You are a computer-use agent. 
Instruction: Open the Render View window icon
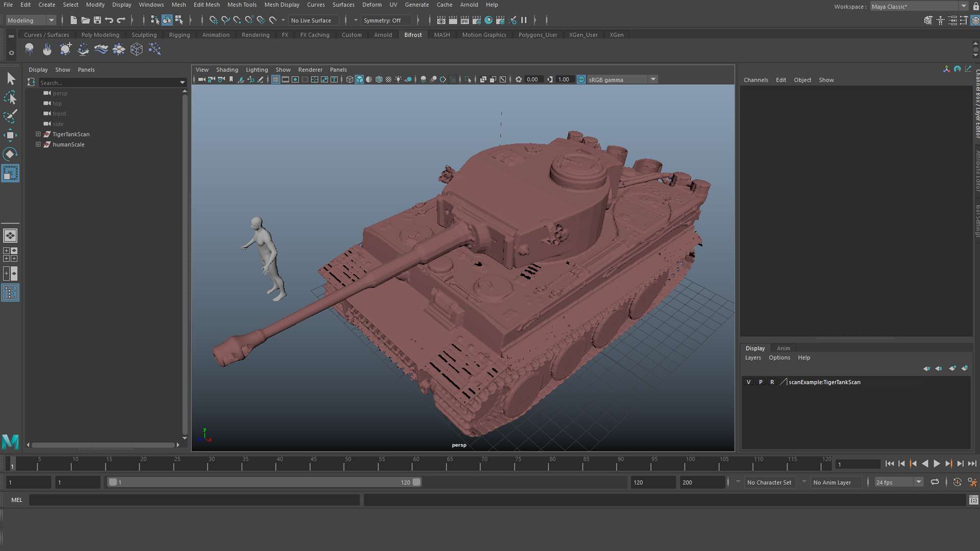point(441,20)
